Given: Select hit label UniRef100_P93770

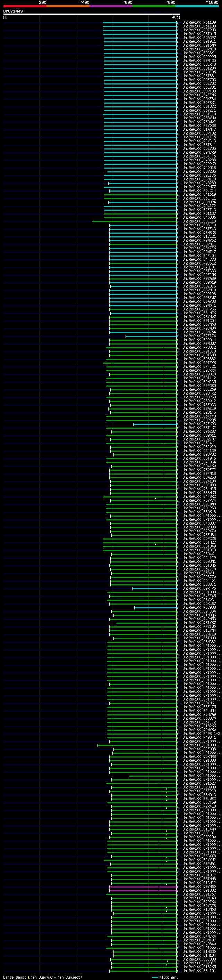Looking at the screenshot, I should click(199, 577).
